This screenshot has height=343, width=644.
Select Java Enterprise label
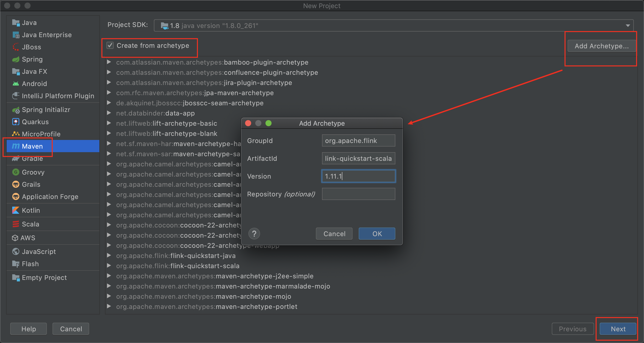(x=47, y=35)
